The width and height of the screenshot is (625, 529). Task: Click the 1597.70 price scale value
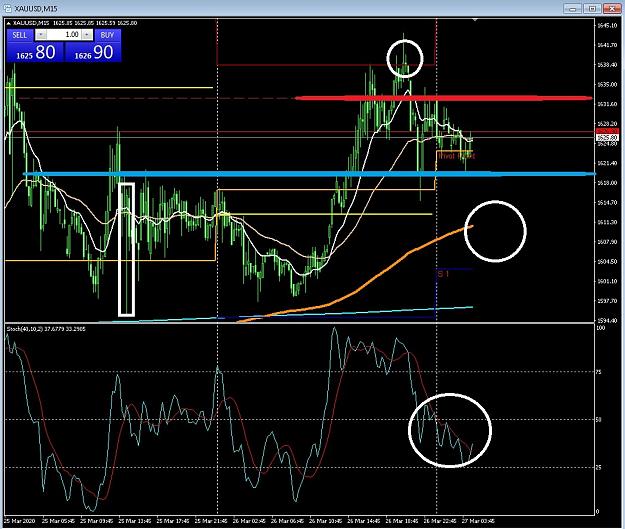click(x=607, y=301)
